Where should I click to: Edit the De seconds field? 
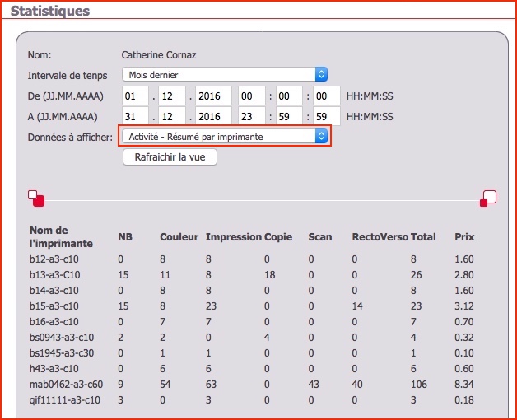[327, 96]
